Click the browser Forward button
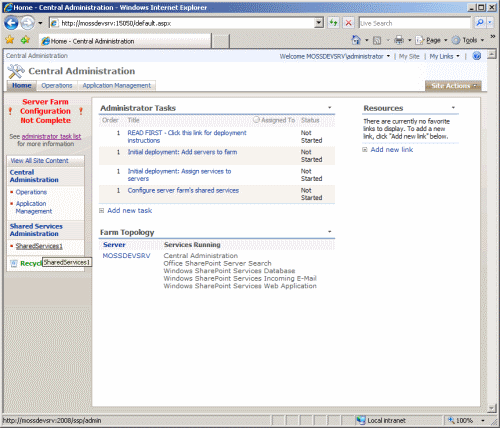Image resolution: width=500 pixels, height=428 pixels. point(28,23)
